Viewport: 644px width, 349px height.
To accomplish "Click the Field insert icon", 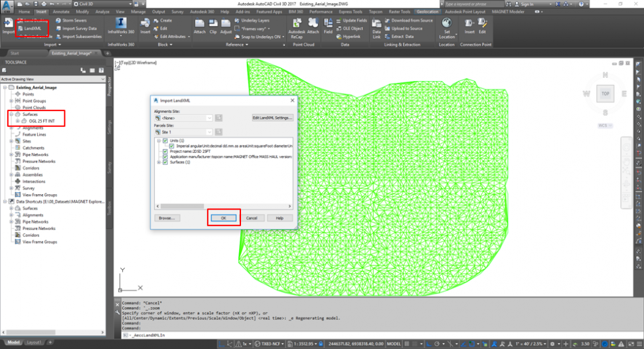I will [328, 25].
